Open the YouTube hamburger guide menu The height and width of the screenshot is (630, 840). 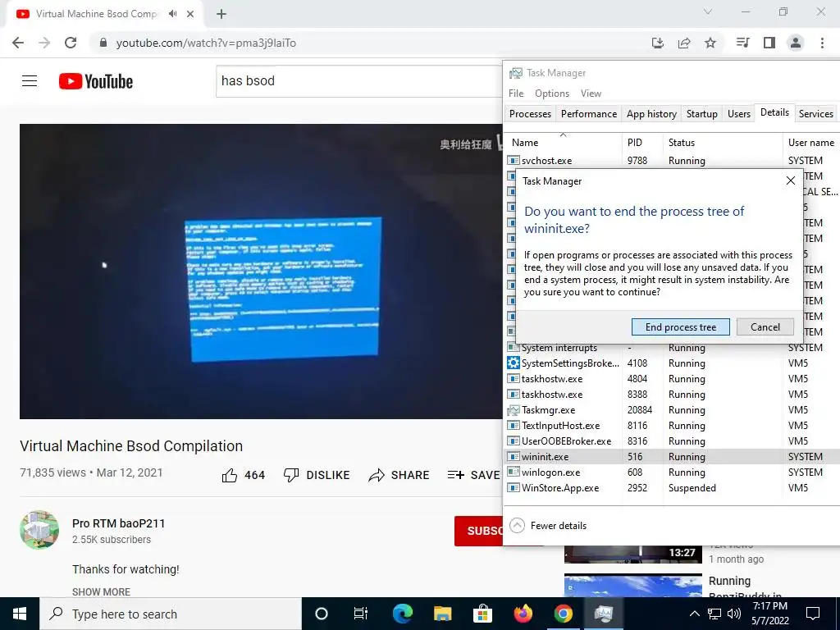pos(30,81)
